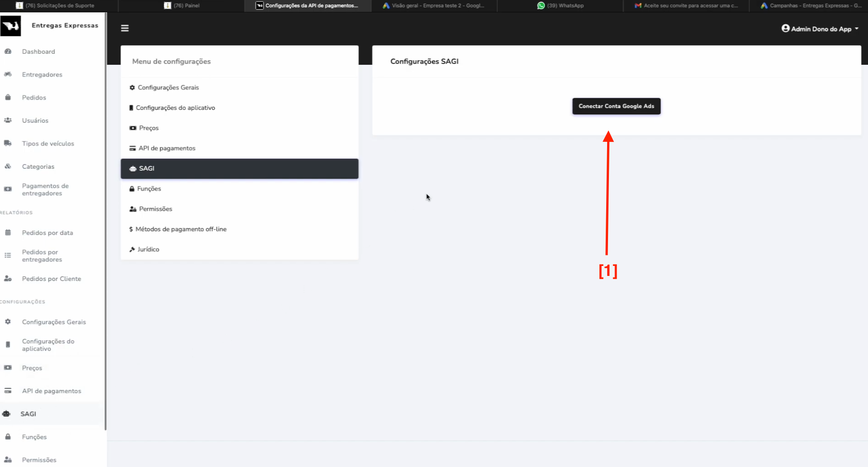Click the Usuários people icon
This screenshot has height=467, width=868.
(x=8, y=120)
